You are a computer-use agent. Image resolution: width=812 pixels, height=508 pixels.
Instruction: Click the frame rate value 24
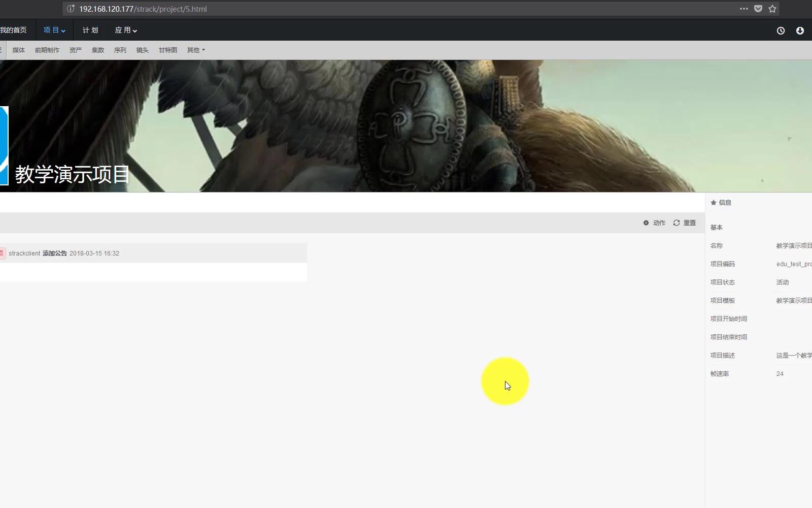[x=780, y=374]
